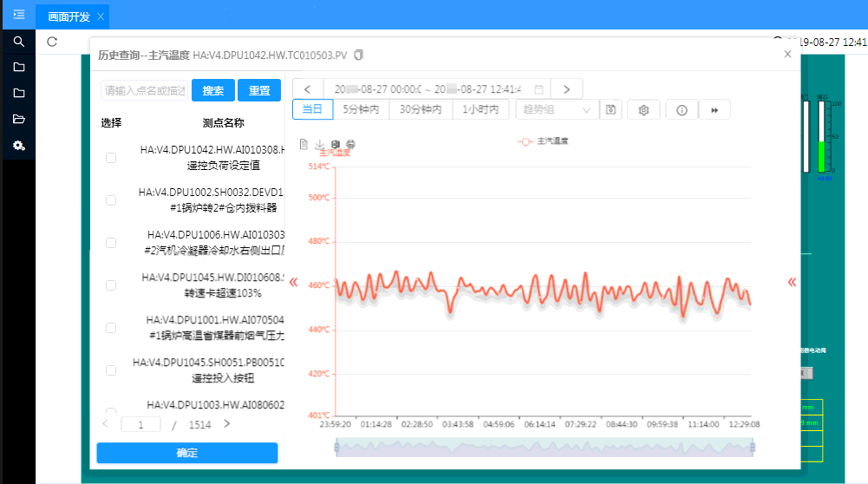868x484 pixels.
Task: Go to next time range arrow
Action: click(x=566, y=89)
